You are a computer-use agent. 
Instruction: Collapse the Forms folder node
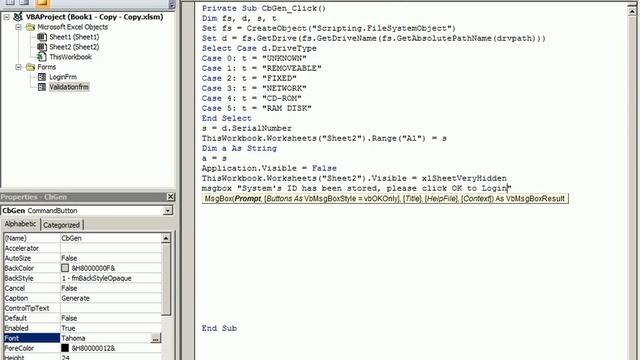(x=18, y=67)
